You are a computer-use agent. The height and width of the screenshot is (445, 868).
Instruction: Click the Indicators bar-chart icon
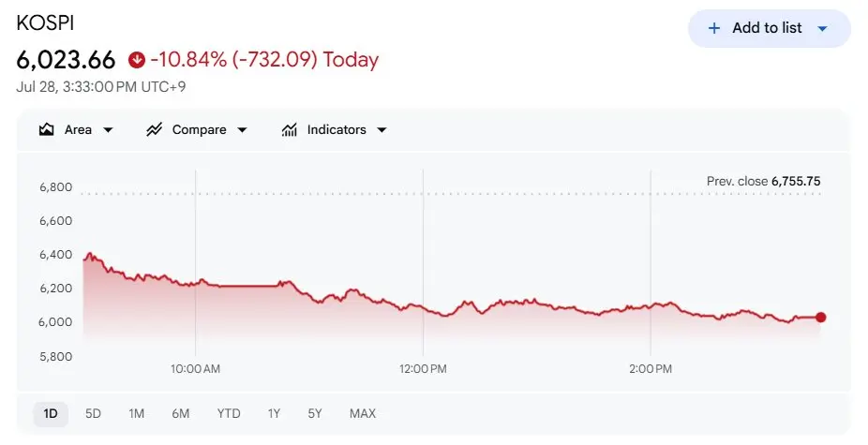coord(290,129)
